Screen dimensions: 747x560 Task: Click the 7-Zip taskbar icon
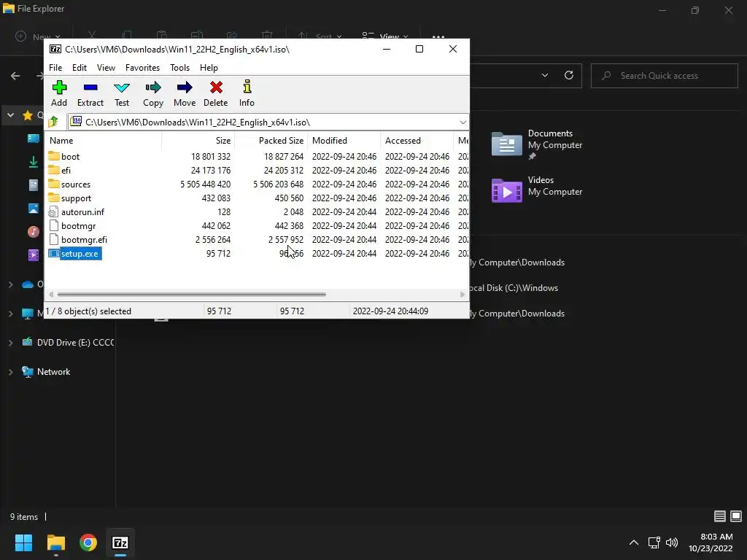pyautogui.click(x=120, y=542)
